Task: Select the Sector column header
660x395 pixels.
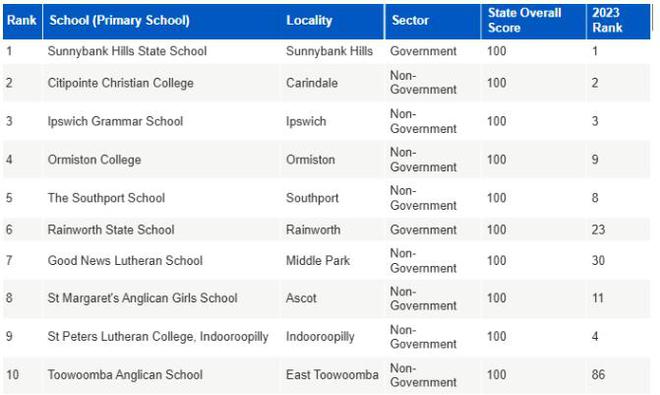Action: tap(410, 20)
